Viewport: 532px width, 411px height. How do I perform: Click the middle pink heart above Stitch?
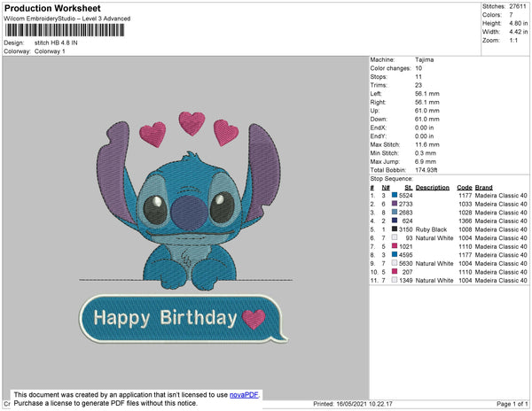pyautogui.click(x=192, y=122)
